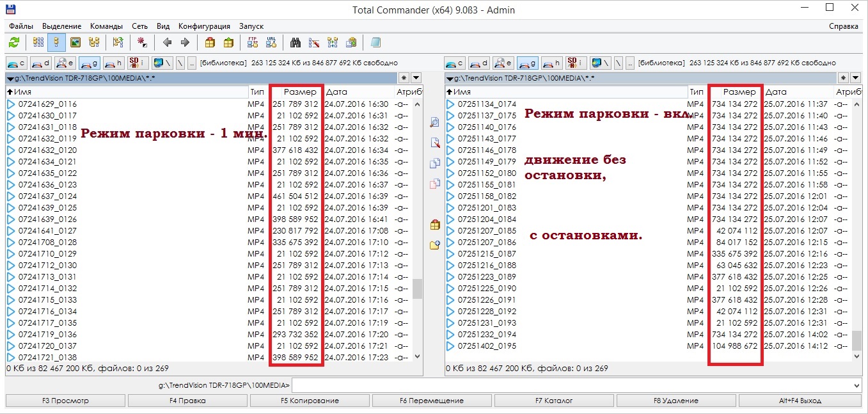This screenshot has width=868, height=414.
Task: Open right panel directory history dropdown
Action: 855,78
